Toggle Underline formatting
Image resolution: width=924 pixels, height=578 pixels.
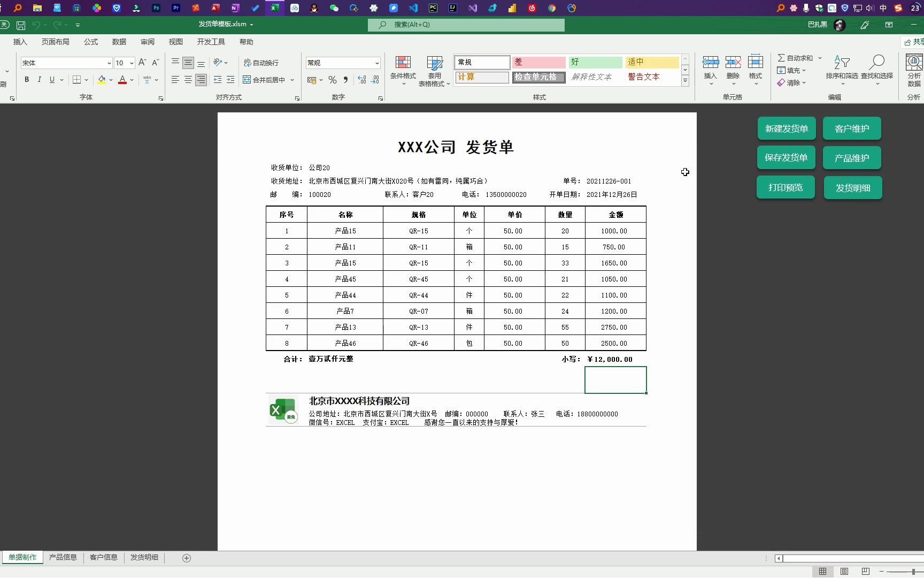(x=52, y=80)
